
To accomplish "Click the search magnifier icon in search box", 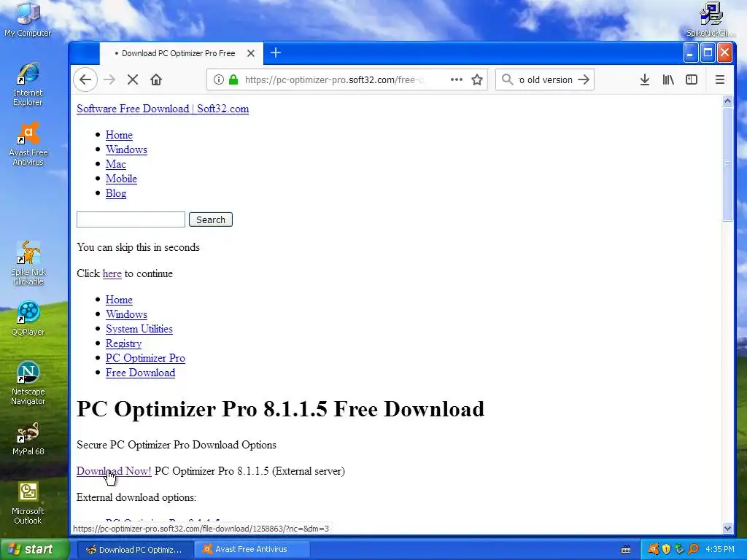I will [x=508, y=79].
